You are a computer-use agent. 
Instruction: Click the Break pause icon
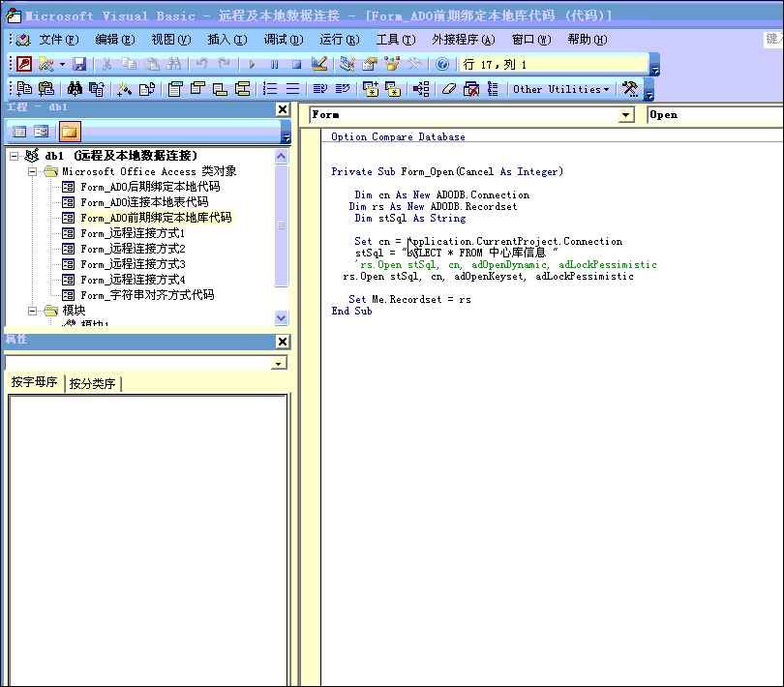[x=274, y=64]
